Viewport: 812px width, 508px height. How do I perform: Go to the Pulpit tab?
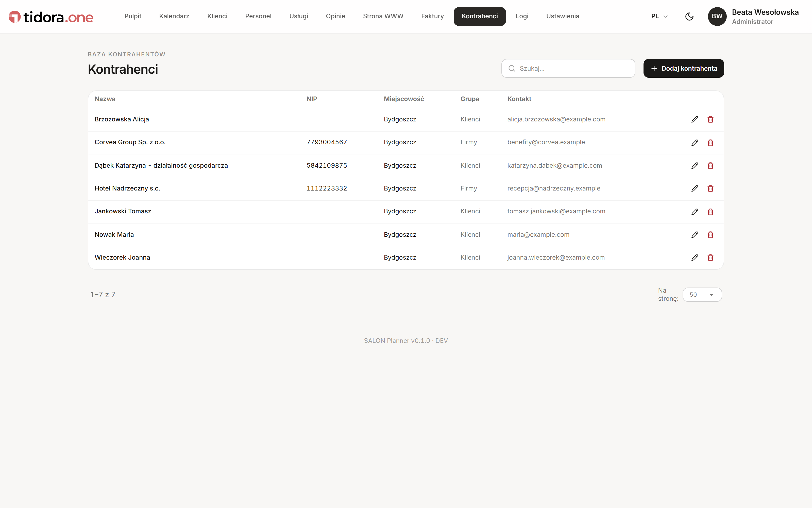click(132, 16)
